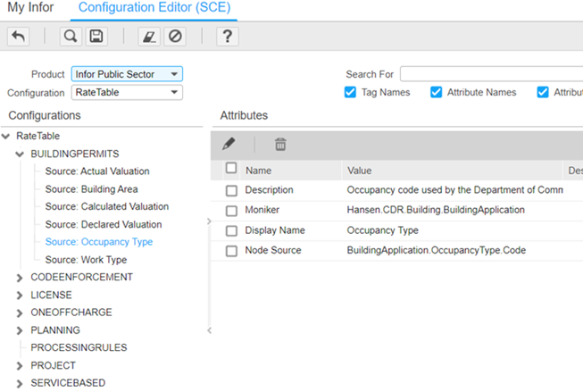The image size is (583, 392).
Task: Collapse the BUILDINGPERMITS tree node
Action: click(x=21, y=154)
